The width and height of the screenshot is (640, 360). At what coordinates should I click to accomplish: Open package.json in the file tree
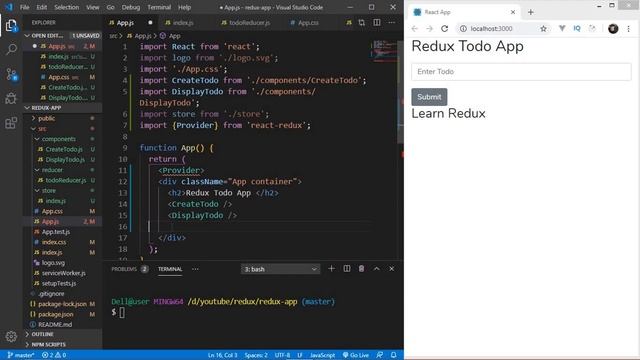(56, 314)
